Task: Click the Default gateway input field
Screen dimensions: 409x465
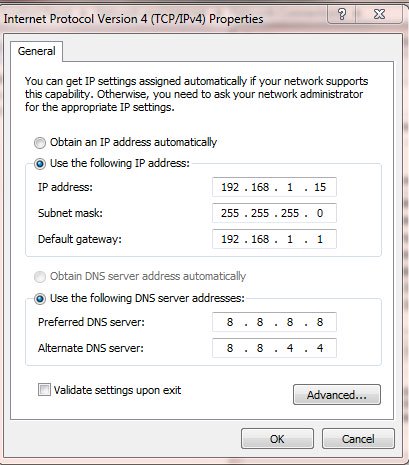Action: [x=274, y=239]
